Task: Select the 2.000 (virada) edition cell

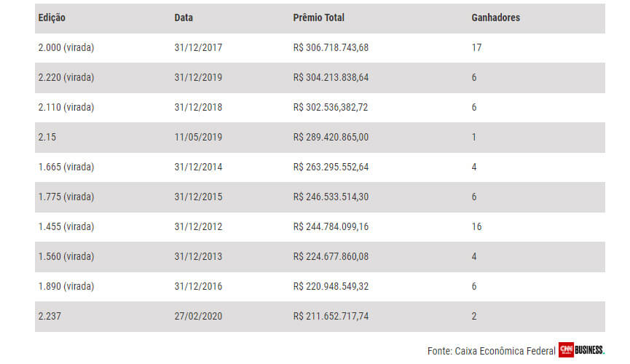Action: (x=66, y=47)
